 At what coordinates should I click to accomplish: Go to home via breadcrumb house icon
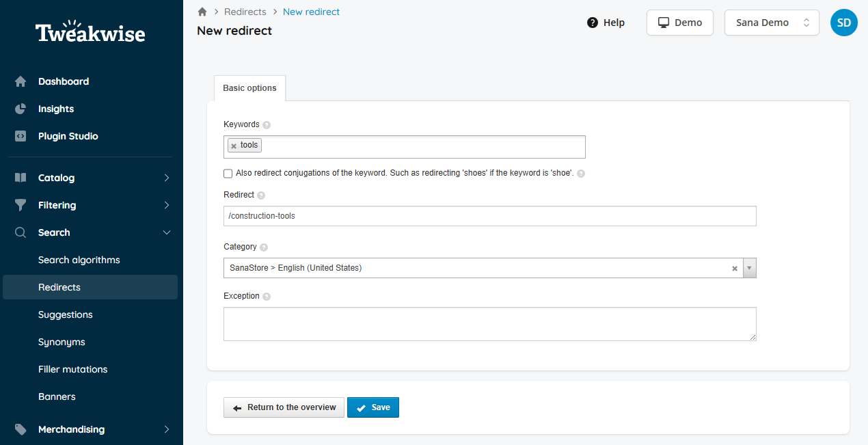pyautogui.click(x=202, y=12)
